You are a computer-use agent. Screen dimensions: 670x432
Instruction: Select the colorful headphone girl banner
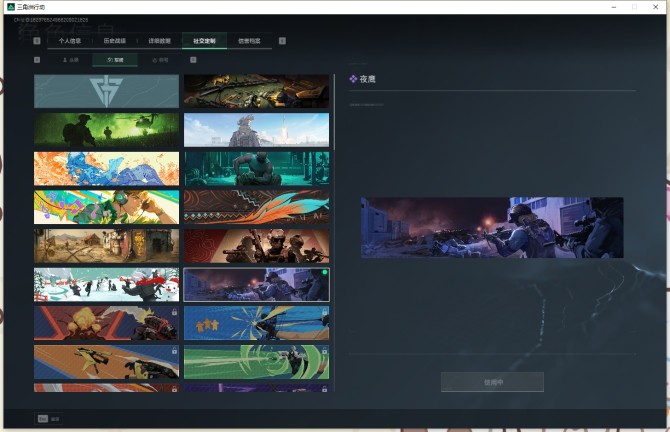coord(106,207)
